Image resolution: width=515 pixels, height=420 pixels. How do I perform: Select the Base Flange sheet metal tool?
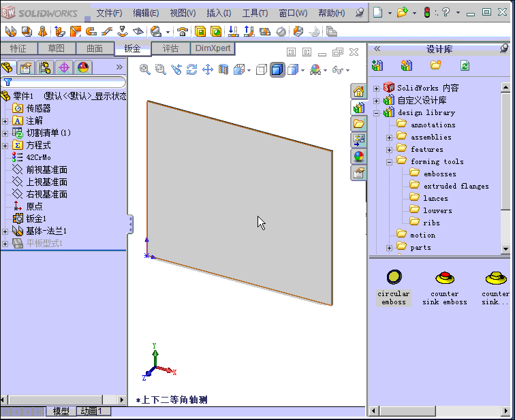tap(11, 31)
